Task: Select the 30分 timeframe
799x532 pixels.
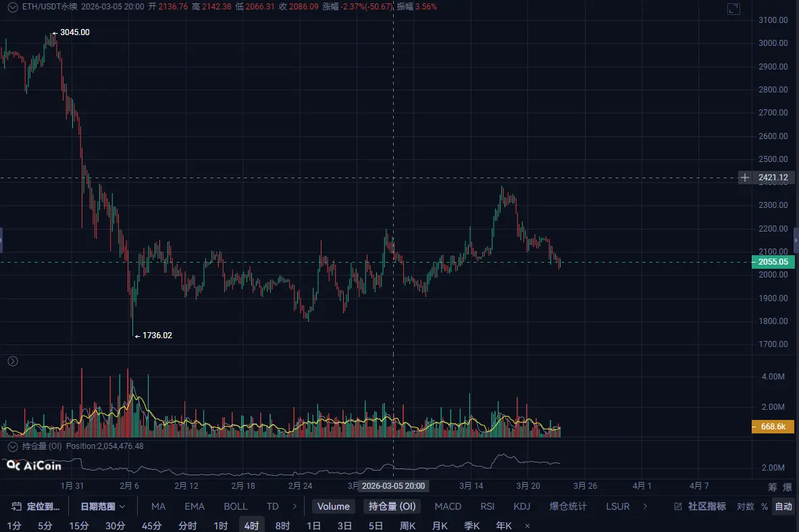Action: (x=115, y=525)
